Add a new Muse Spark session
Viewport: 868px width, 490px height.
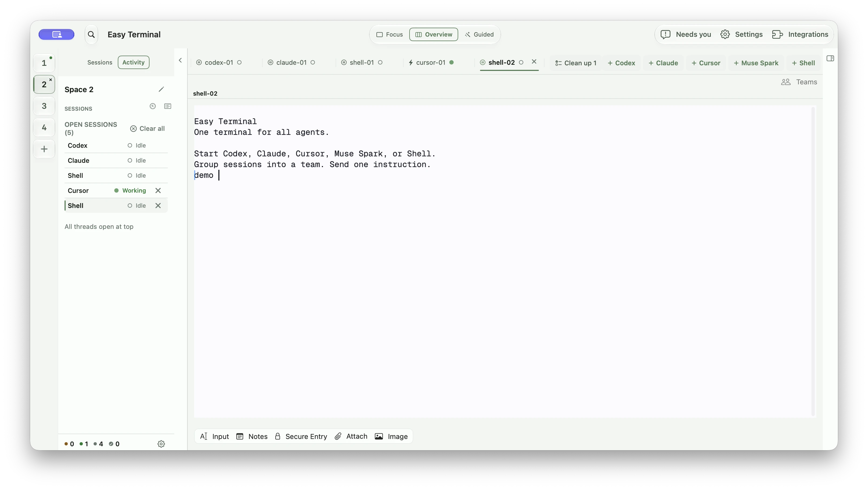pos(756,63)
